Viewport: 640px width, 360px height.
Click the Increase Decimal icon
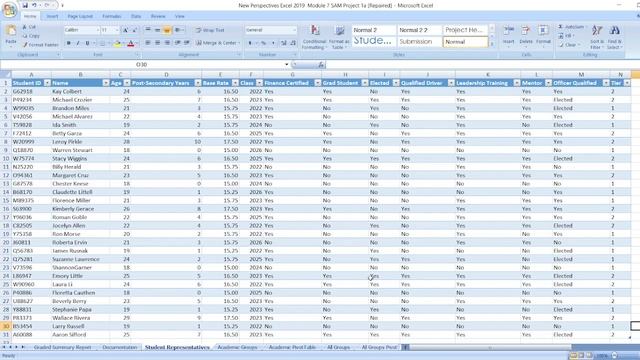point(284,43)
